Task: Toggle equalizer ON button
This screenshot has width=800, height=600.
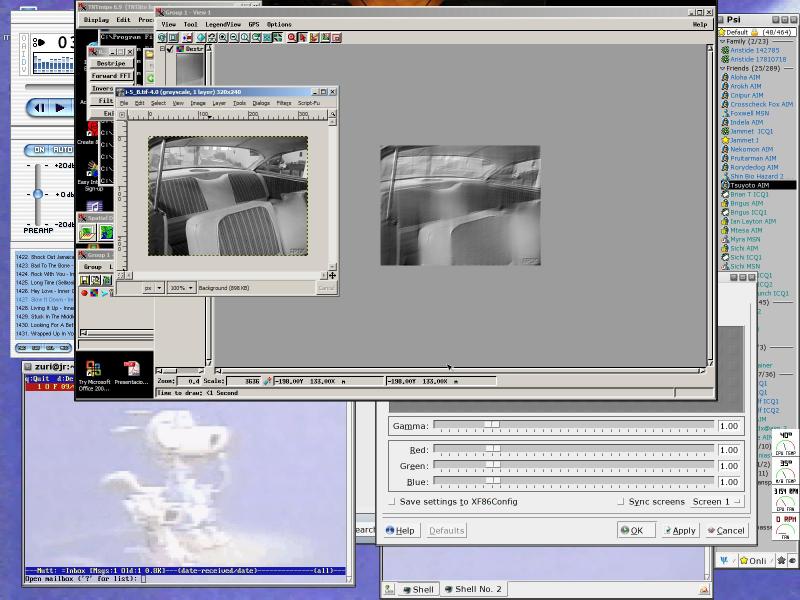Action: tap(39, 150)
